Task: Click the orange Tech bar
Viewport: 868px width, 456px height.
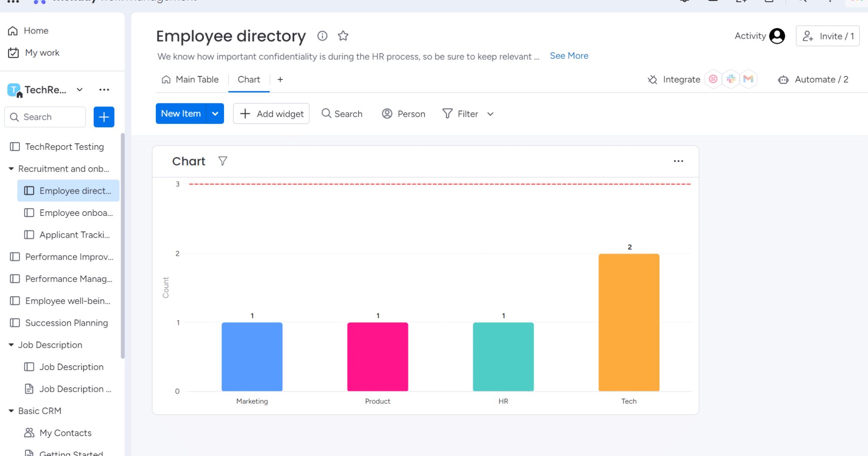Action: point(629,322)
